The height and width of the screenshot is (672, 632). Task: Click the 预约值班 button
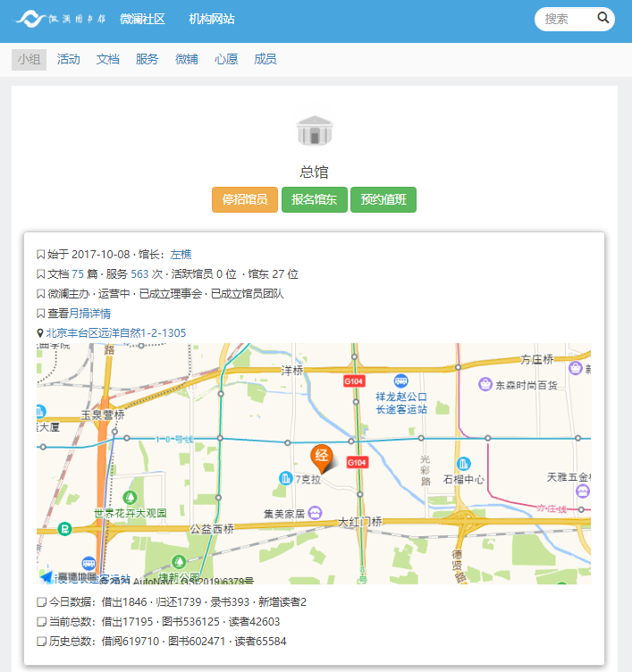coord(383,200)
